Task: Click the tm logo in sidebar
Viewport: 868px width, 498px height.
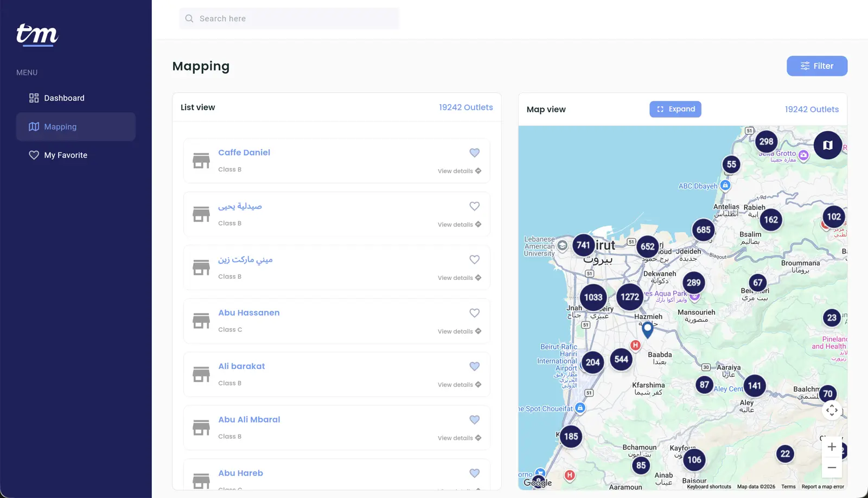Action: pyautogui.click(x=37, y=35)
